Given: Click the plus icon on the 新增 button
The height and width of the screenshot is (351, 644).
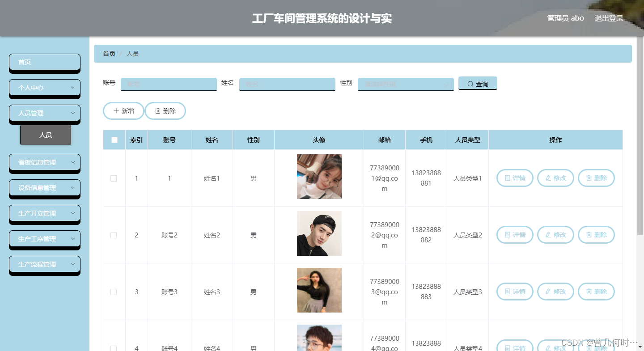Looking at the screenshot, I should 117,111.
